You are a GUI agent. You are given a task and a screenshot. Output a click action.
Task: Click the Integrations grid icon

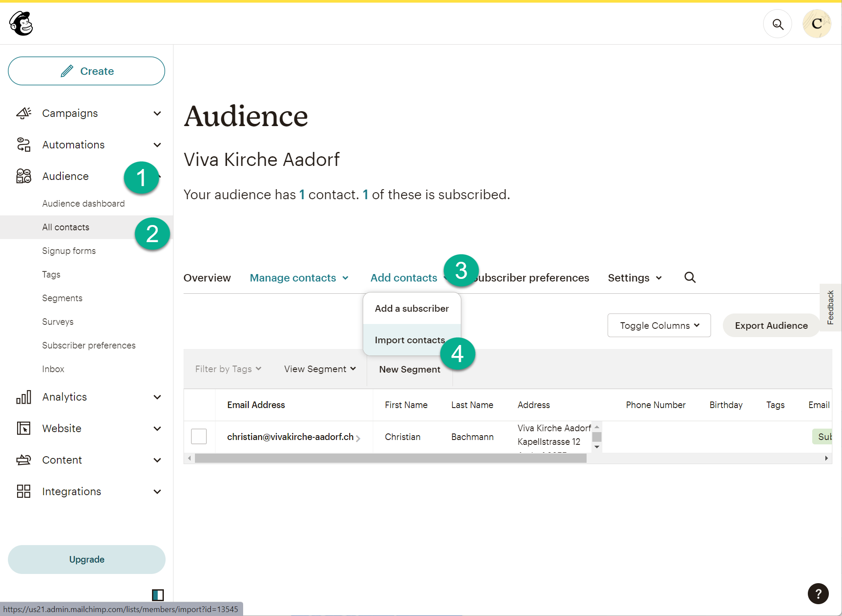click(x=24, y=492)
